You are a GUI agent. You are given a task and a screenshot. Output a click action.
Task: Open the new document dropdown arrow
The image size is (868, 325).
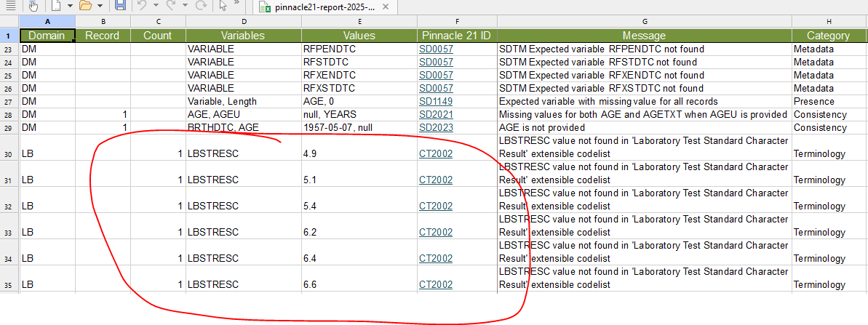(x=70, y=6)
